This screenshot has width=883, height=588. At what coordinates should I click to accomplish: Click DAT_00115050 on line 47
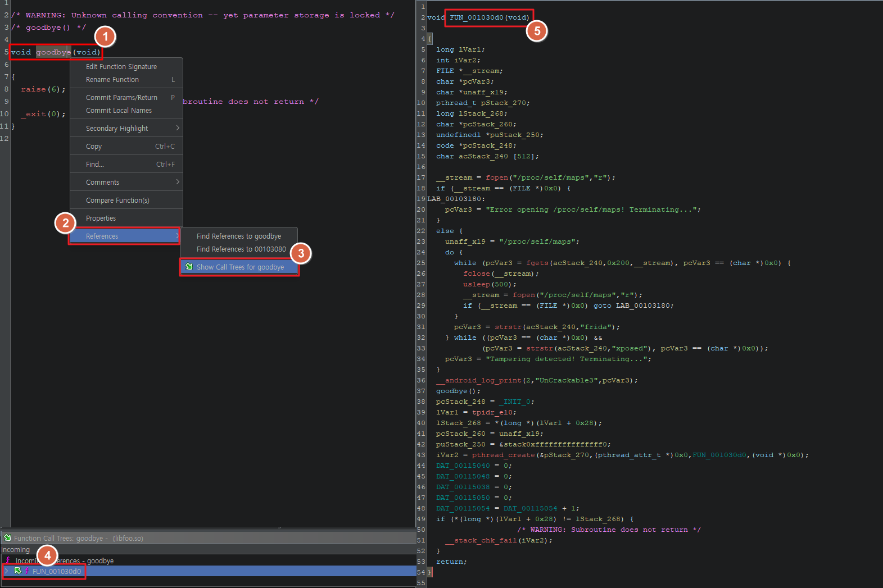463,498
